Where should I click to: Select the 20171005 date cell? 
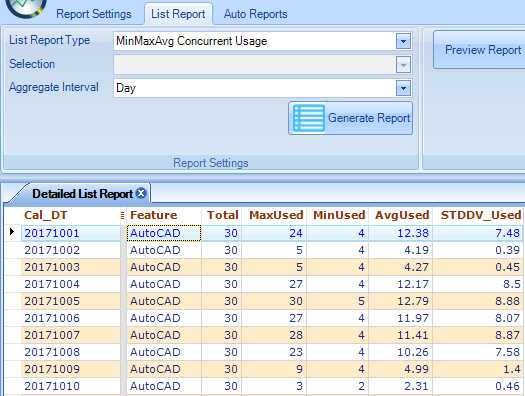[71, 301]
